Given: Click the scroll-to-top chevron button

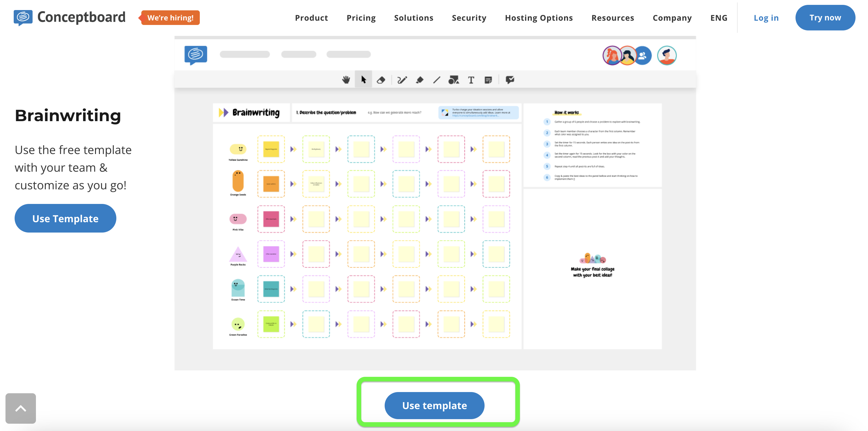Looking at the screenshot, I should pos(20,408).
